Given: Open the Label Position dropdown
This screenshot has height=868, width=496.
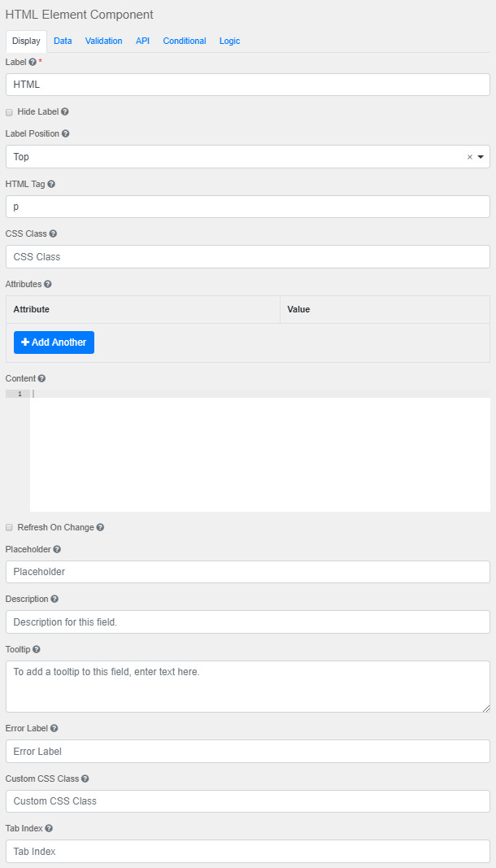Looking at the screenshot, I should (481, 156).
